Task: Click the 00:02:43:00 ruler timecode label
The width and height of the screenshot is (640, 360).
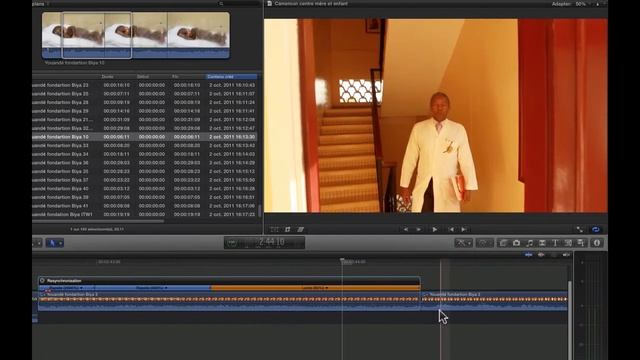Action: tap(109, 262)
